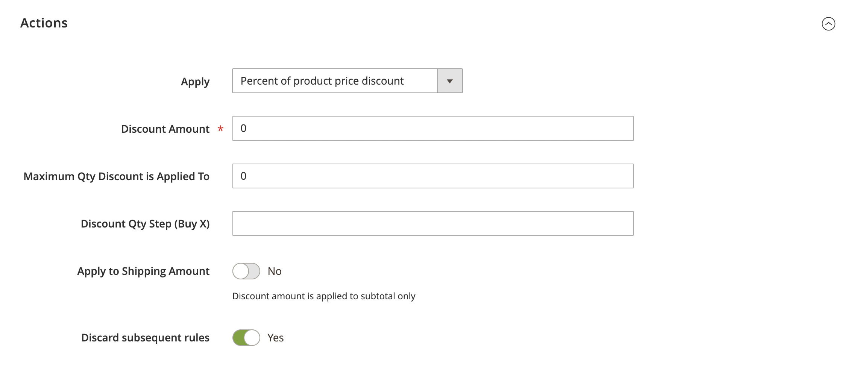Screen dimensions: 868x367
Task: Turn off the Discard subsequent rules toggle
Action: pyautogui.click(x=246, y=338)
